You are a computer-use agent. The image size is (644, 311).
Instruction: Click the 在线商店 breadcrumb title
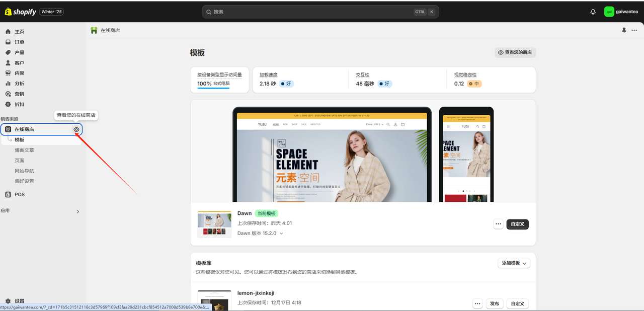(110, 30)
